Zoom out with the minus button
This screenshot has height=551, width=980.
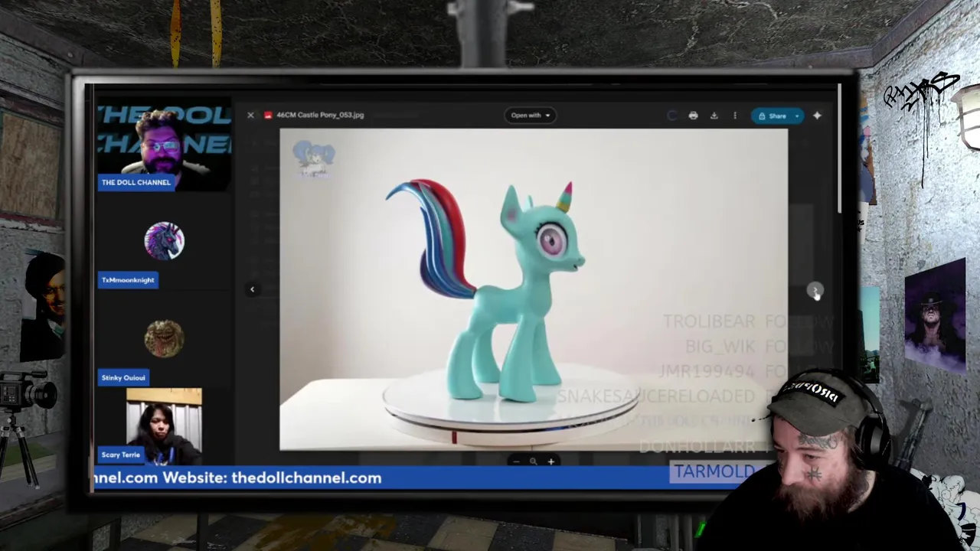(x=516, y=461)
